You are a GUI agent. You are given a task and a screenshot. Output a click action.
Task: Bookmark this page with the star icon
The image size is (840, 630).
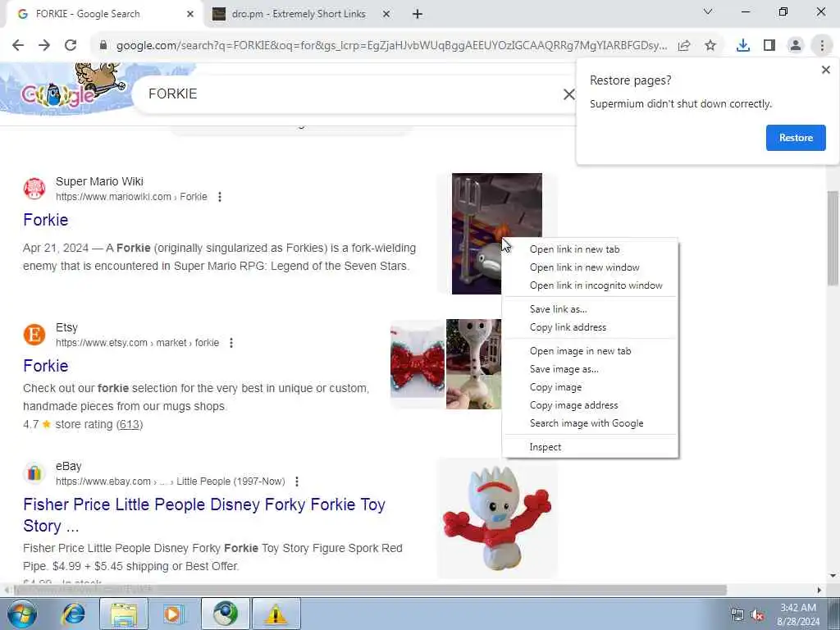click(x=710, y=46)
